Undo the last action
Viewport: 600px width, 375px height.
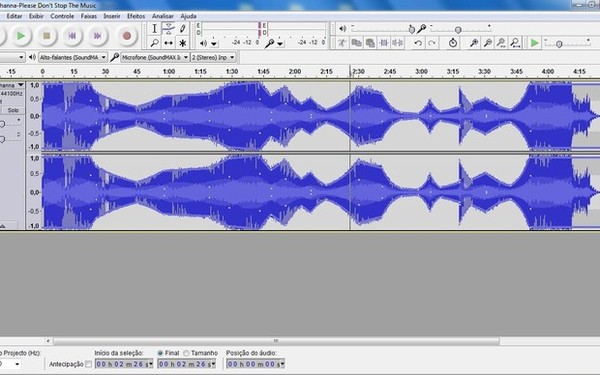[418, 43]
